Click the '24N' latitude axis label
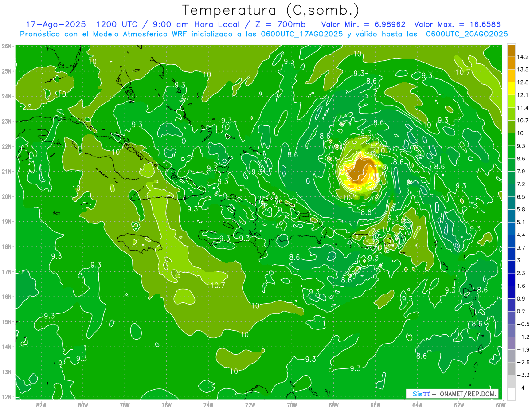This screenshot has height=411, width=532. (x=7, y=96)
